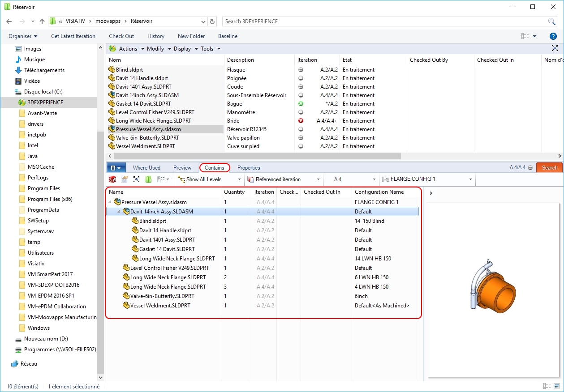Collapse the Davit 14inch Assy tree node
Viewport: 564px width, 392px height.
[119, 212]
